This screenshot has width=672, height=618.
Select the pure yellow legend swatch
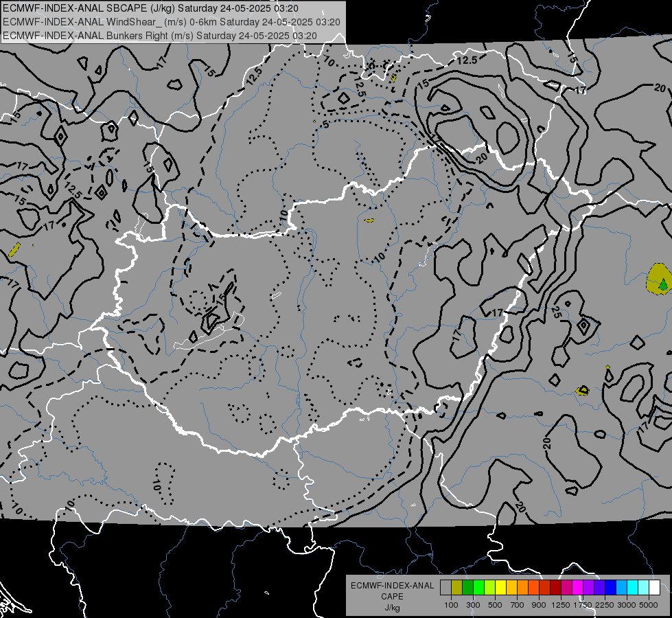click(x=500, y=588)
